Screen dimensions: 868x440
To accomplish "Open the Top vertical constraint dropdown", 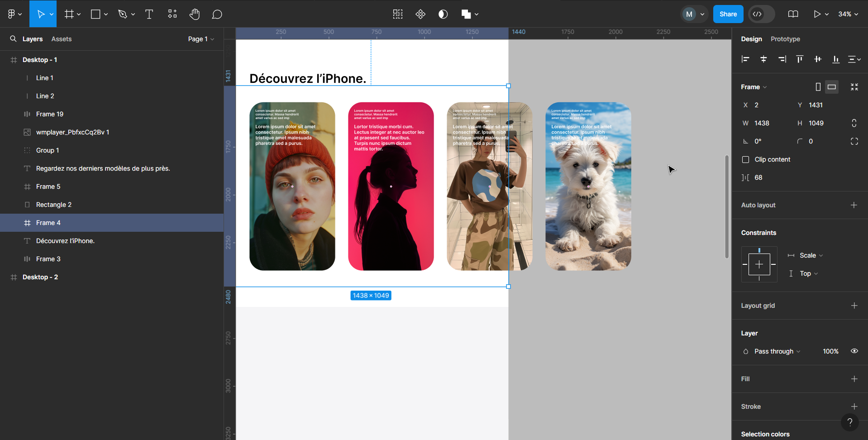I will 809,273.
